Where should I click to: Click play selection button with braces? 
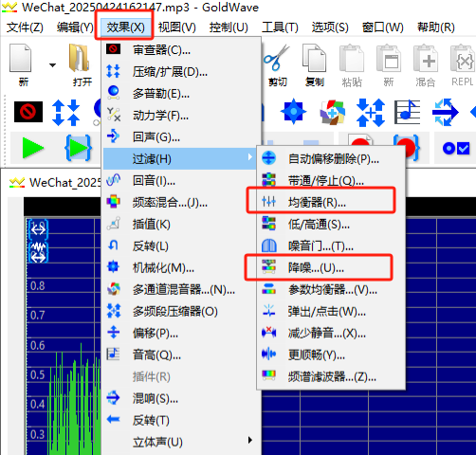tap(78, 148)
